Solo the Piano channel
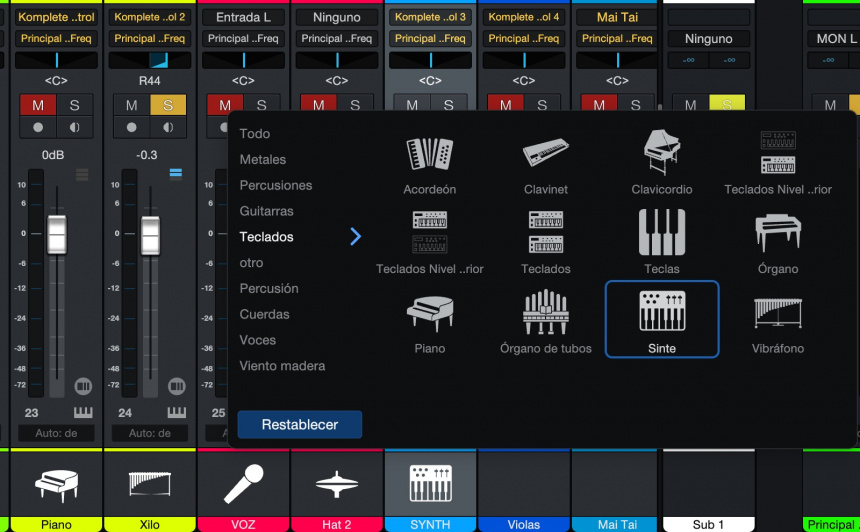Viewport: 860px width, 532px height. (x=75, y=105)
